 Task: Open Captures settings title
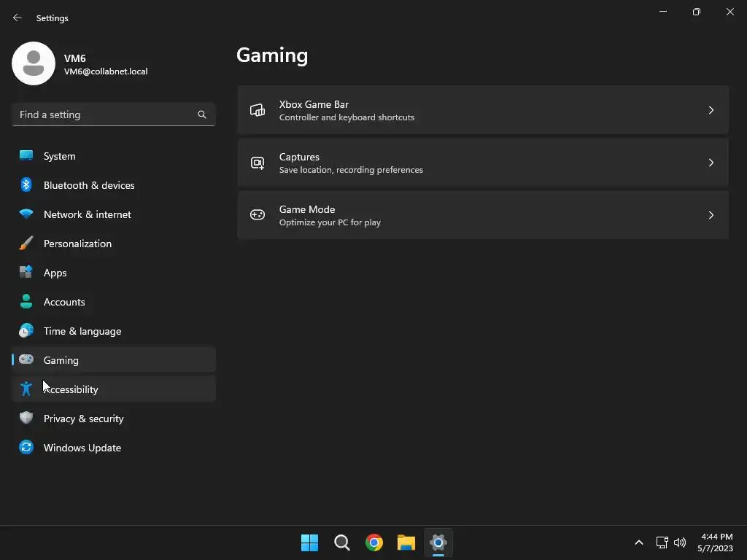pyautogui.click(x=299, y=157)
